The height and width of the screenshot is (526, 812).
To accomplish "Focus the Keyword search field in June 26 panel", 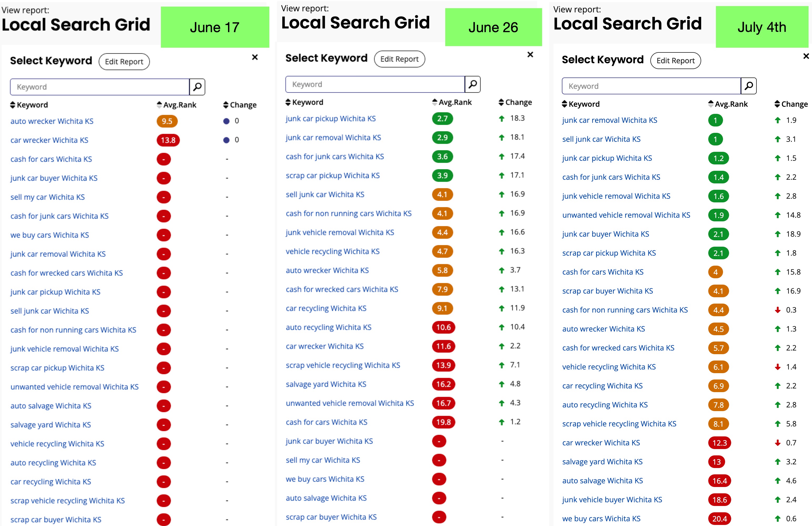I will 375,84.
